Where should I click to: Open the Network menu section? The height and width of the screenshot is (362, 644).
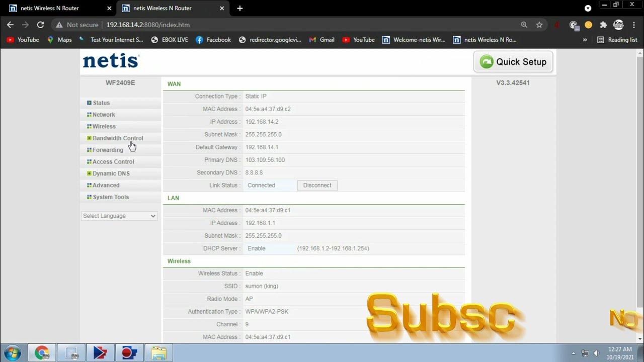click(x=103, y=115)
